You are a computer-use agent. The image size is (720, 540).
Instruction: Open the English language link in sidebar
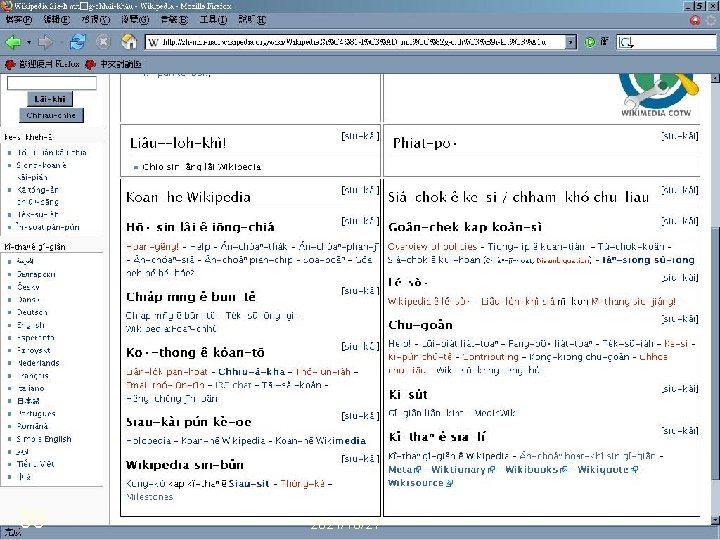pos(31,325)
